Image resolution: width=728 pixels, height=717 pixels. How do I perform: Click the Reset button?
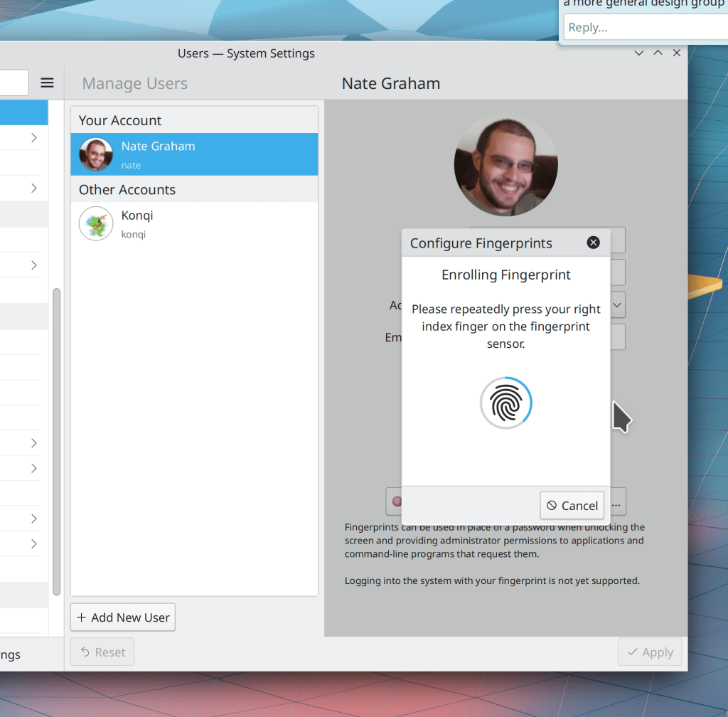click(102, 652)
